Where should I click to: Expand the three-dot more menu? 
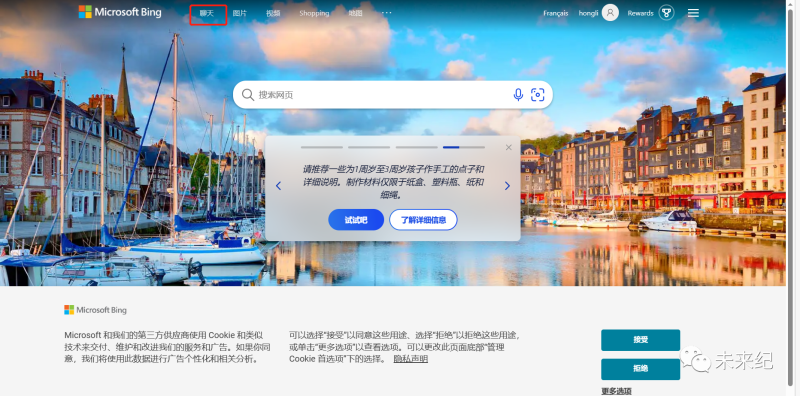pos(387,13)
